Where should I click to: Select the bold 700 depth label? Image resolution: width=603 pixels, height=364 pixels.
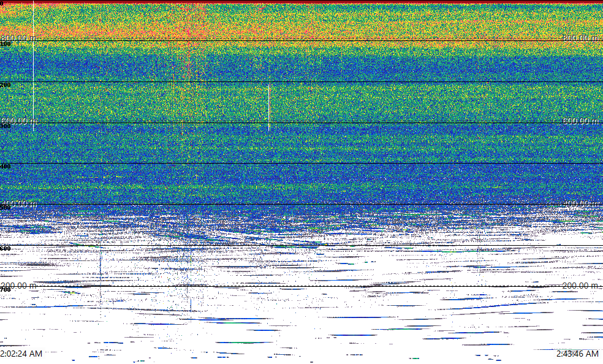6,289
